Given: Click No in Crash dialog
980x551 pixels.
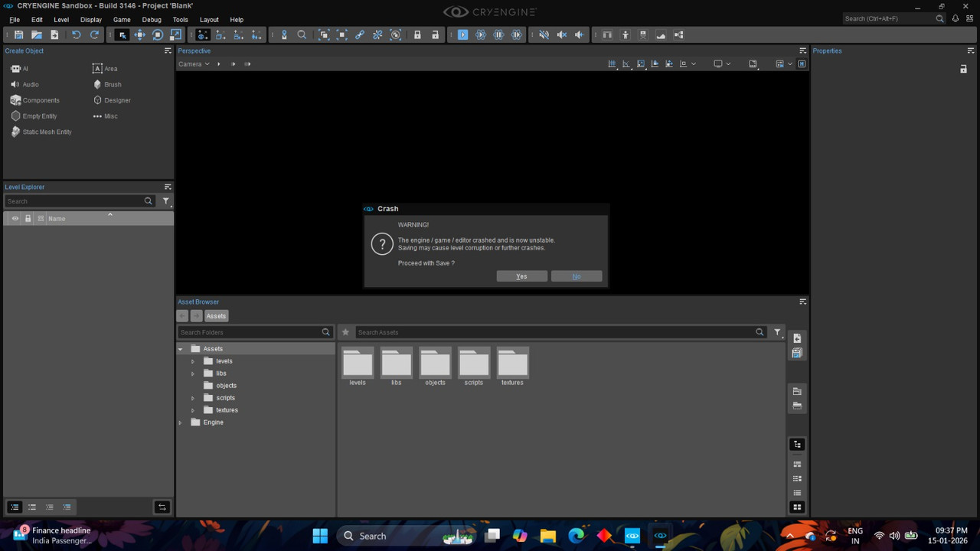Looking at the screenshot, I should click(x=577, y=276).
